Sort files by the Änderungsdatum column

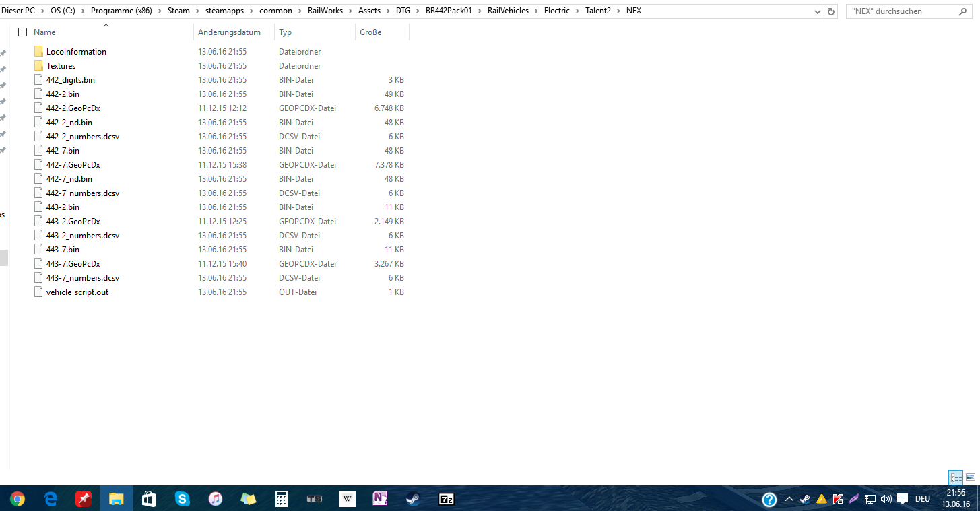[x=229, y=32]
